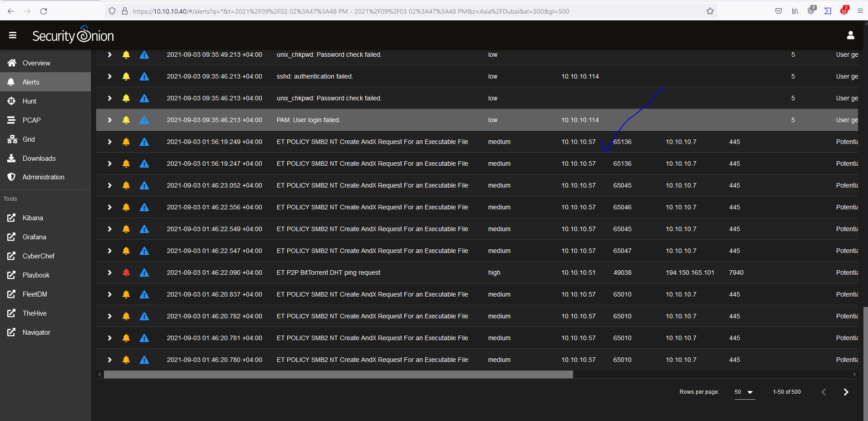Click the browser address bar URL
Screen dimensions: 868x421
[351, 11]
